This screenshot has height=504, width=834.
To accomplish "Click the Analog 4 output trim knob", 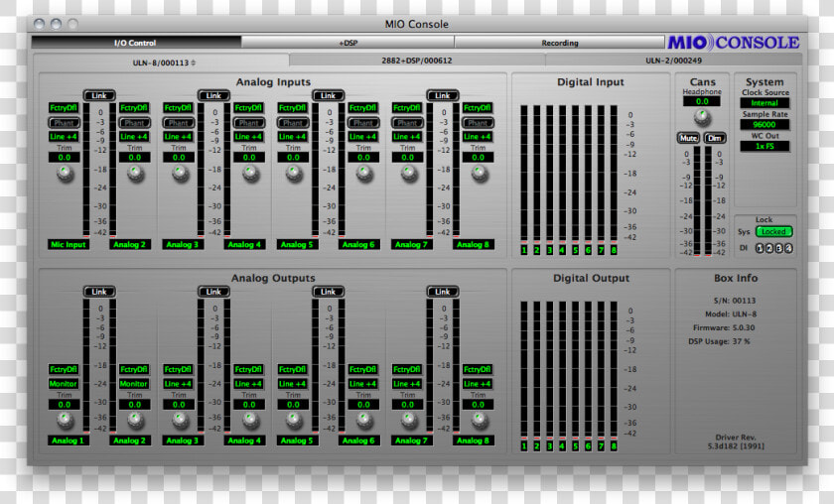I will tap(250, 421).
